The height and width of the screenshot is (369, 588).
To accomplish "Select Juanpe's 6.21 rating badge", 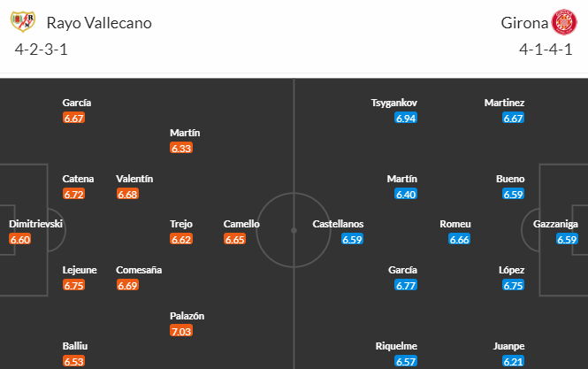I will [x=513, y=361].
